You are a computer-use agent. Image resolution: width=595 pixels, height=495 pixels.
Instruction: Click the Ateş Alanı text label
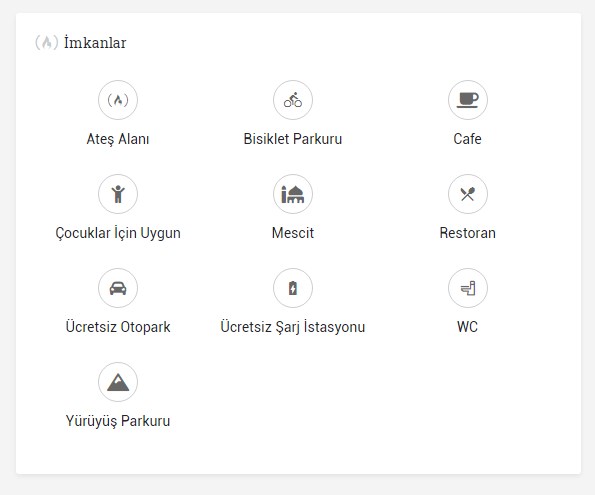pyautogui.click(x=118, y=139)
